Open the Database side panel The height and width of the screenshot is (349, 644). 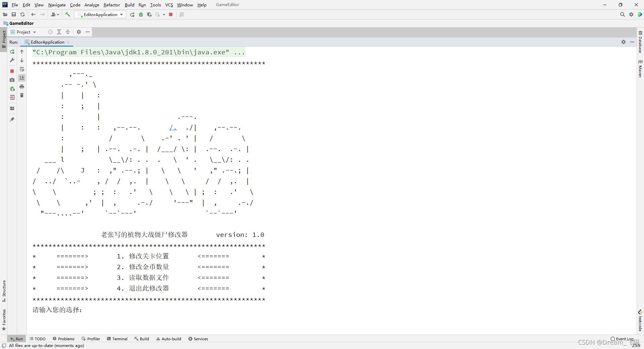click(640, 42)
